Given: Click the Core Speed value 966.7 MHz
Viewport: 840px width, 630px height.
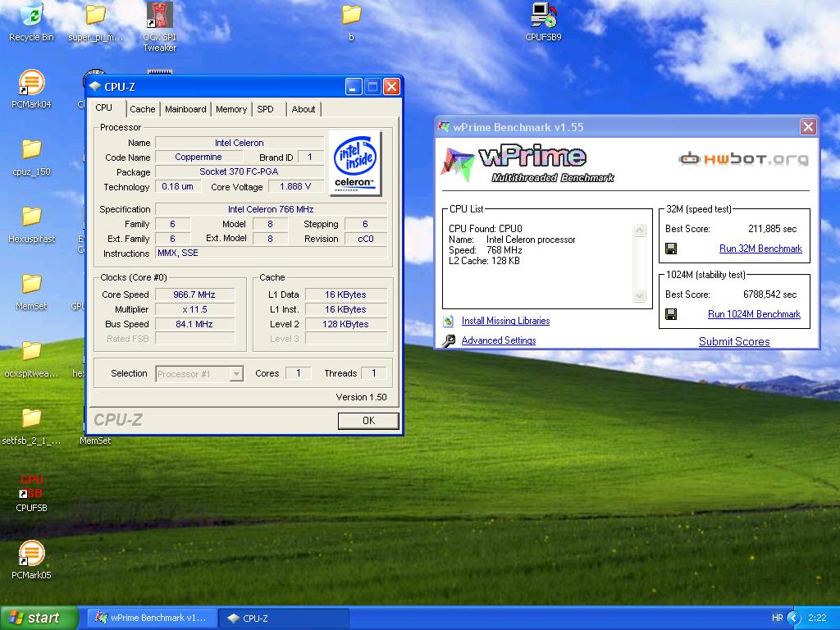Looking at the screenshot, I should pyautogui.click(x=195, y=294).
